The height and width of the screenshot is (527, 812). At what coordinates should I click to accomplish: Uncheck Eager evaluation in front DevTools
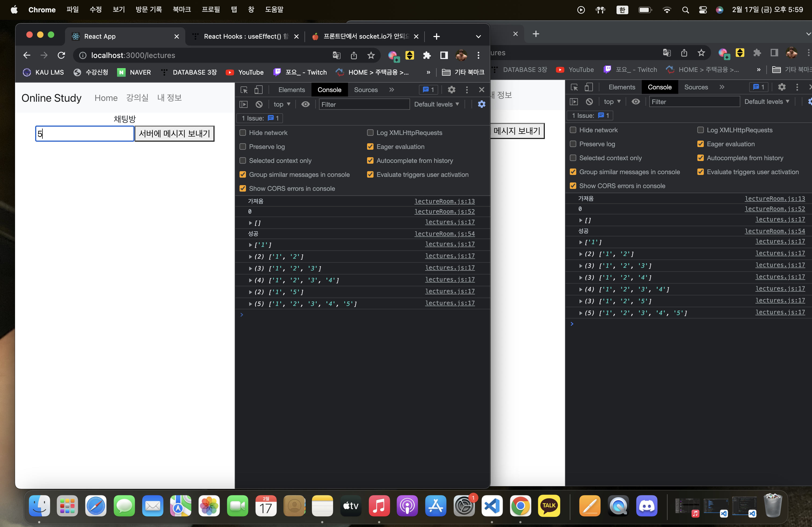pyautogui.click(x=370, y=147)
